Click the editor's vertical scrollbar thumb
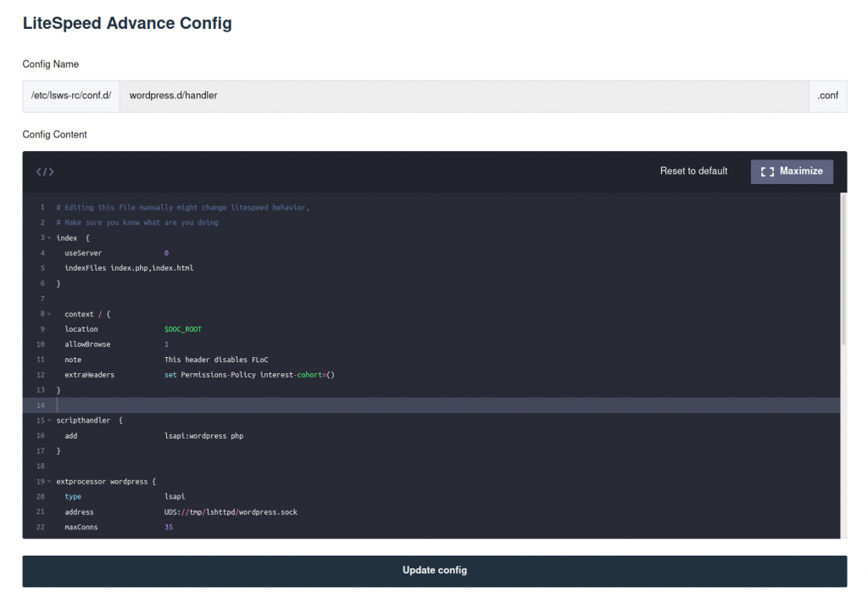Image resolution: width=868 pixels, height=615 pixels. click(x=843, y=268)
